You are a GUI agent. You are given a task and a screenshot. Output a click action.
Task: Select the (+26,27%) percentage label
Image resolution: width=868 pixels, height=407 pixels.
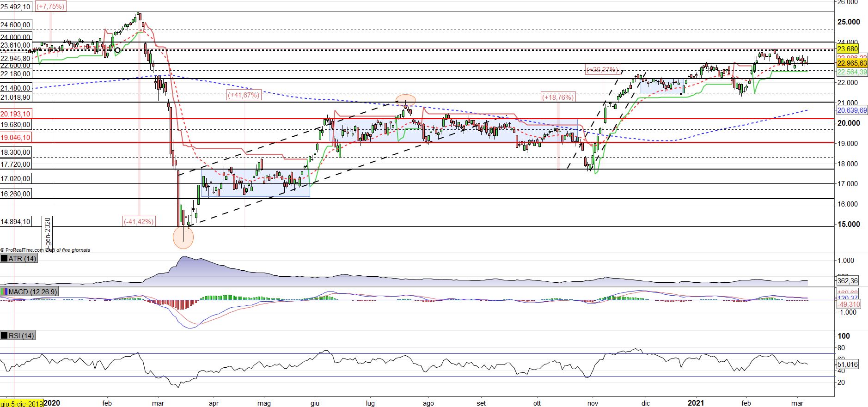coord(602,70)
